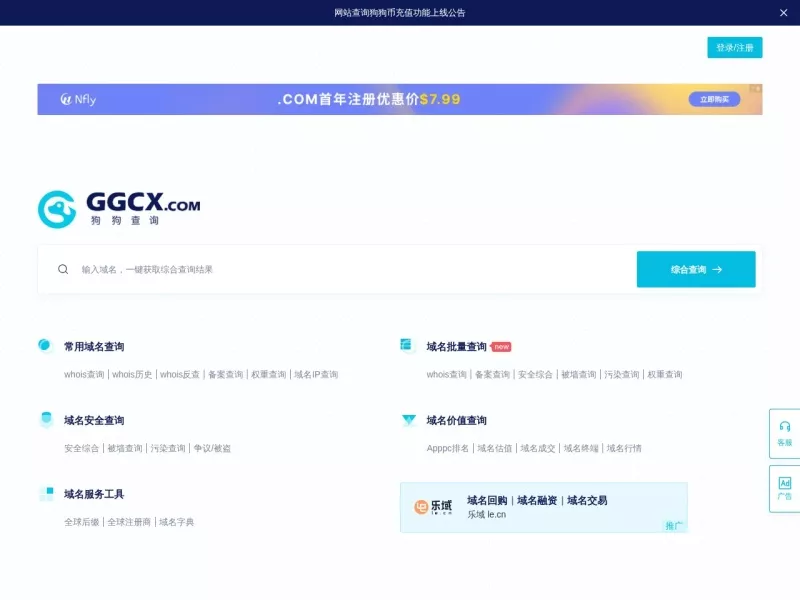Open the Nfly .COM promotion banner

point(399,99)
